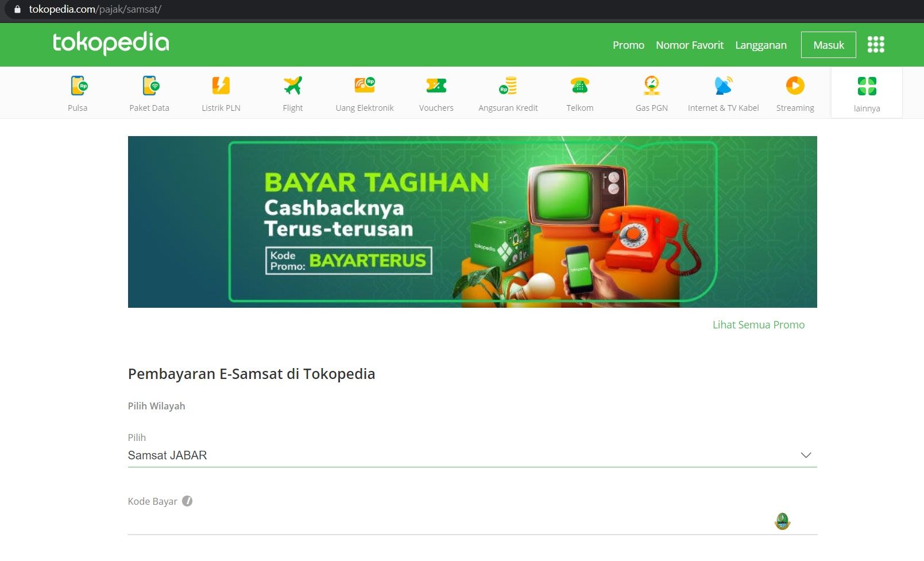Open the Promo menu item
924x561 pixels.
point(628,45)
